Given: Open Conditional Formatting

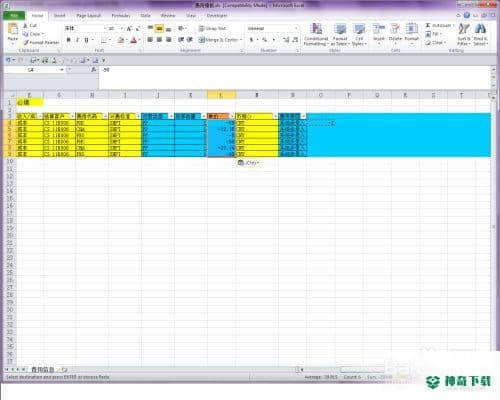Looking at the screenshot, I should pos(316,34).
